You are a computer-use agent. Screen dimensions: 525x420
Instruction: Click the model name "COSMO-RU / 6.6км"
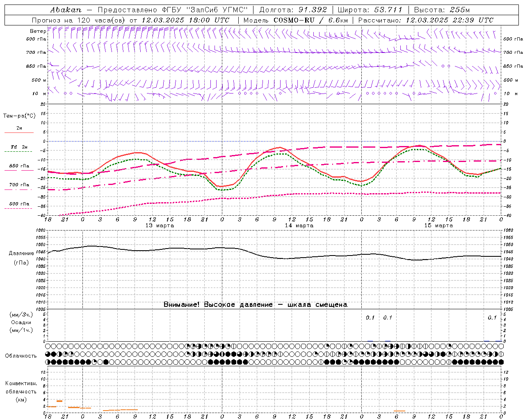coord(310,20)
